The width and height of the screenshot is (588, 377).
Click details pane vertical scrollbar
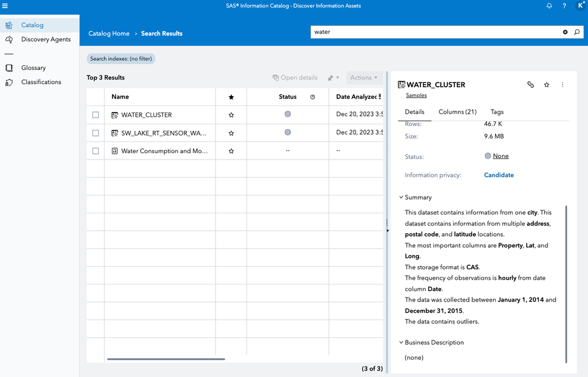click(566, 284)
